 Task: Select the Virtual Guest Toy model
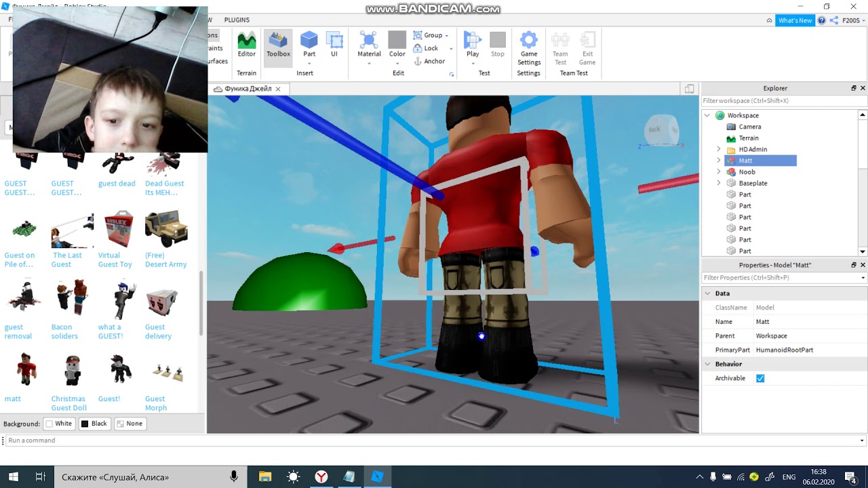tap(119, 238)
